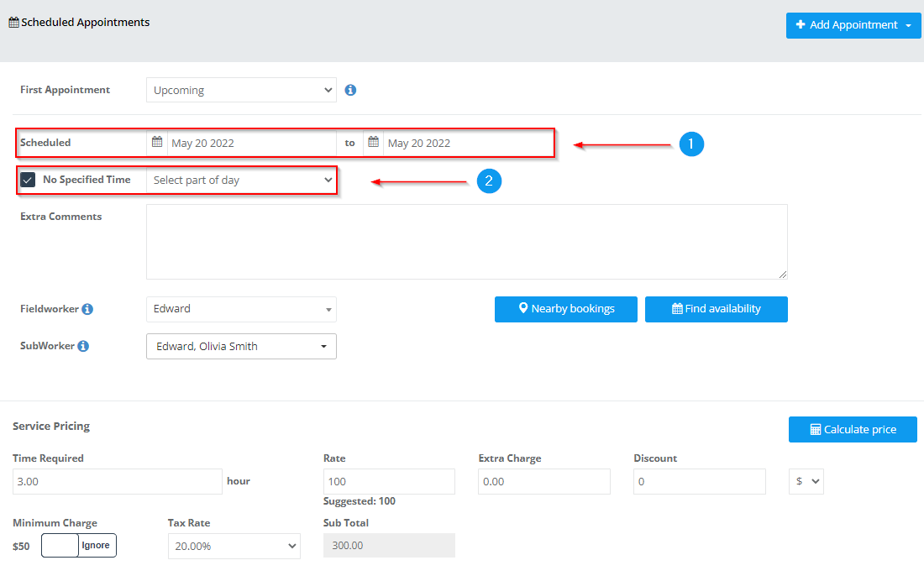Click the Suggested: 100 text
Image resolution: width=924 pixels, height=576 pixels.
click(x=360, y=501)
